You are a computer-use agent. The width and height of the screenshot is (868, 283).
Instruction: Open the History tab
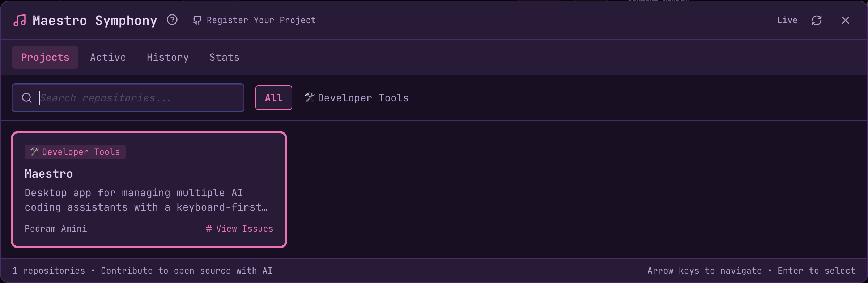tap(168, 57)
